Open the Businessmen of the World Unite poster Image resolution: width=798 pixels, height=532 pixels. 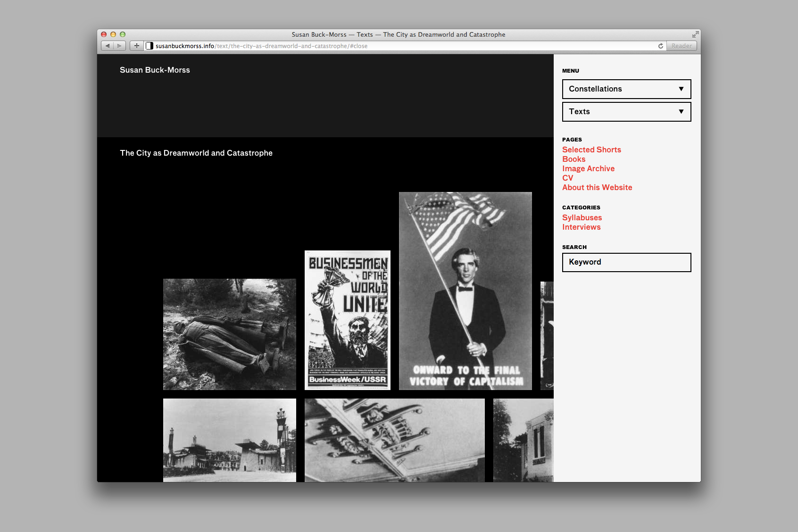(348, 320)
